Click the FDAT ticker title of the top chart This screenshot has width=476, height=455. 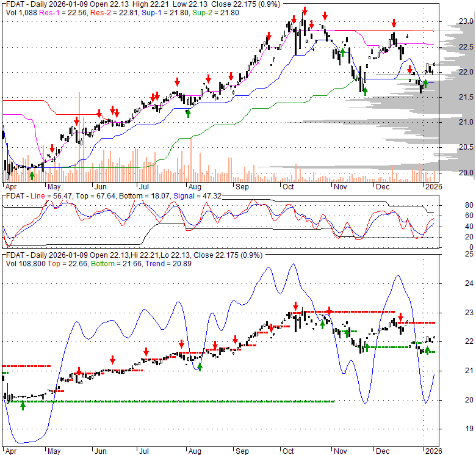[x=15, y=3]
